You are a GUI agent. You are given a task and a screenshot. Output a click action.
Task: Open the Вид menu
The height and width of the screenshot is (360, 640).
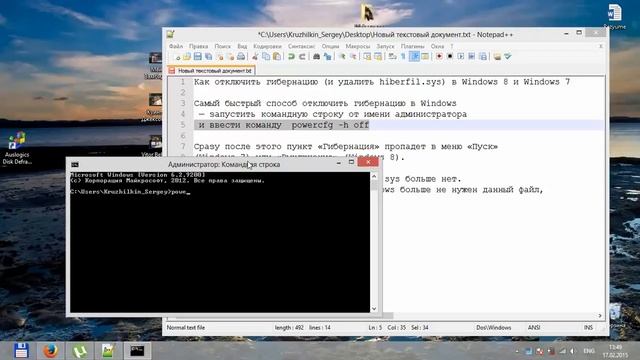[x=242, y=46]
